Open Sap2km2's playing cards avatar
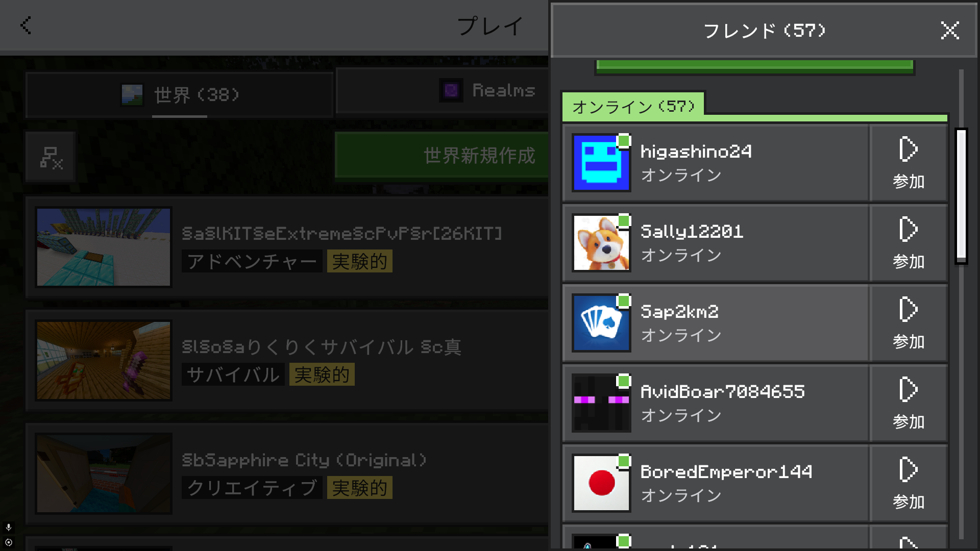This screenshot has height=551, width=980. [x=601, y=323]
